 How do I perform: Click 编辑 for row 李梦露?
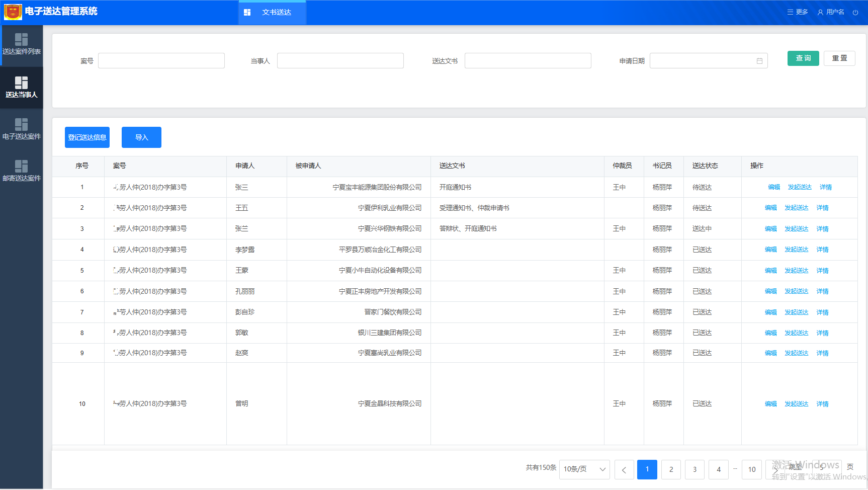click(x=771, y=250)
